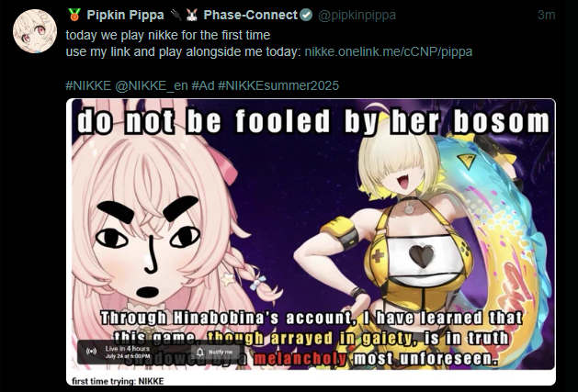Click the medal emoji before Pipkin Pippa
This screenshot has height=392, width=578.
click(x=74, y=15)
